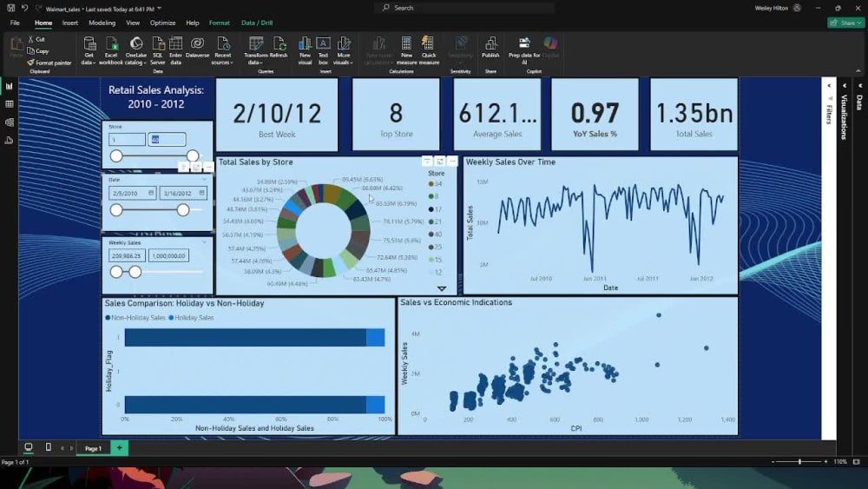Click focus mode icon on Total Sales by Store
This screenshot has height=489, width=868.
coord(440,162)
